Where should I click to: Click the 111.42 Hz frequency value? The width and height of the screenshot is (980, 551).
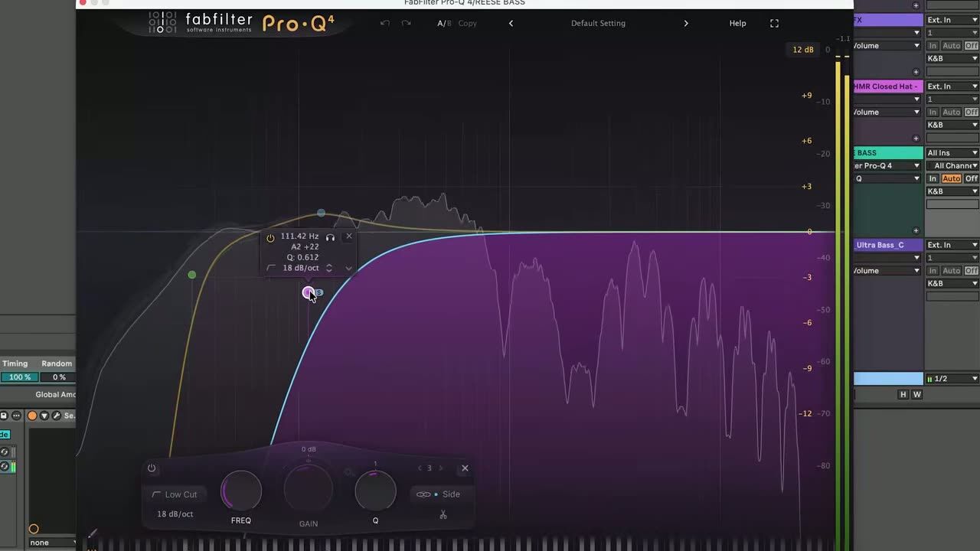click(299, 236)
